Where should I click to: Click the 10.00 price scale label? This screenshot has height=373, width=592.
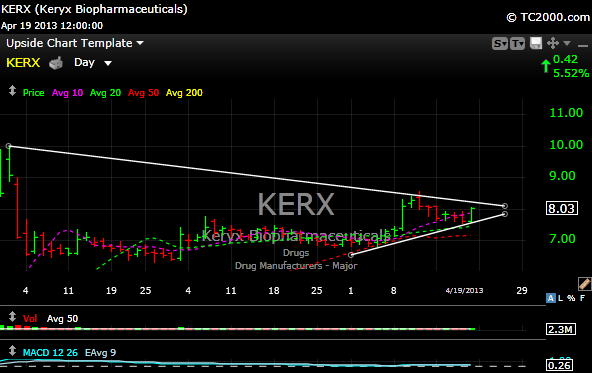566,144
